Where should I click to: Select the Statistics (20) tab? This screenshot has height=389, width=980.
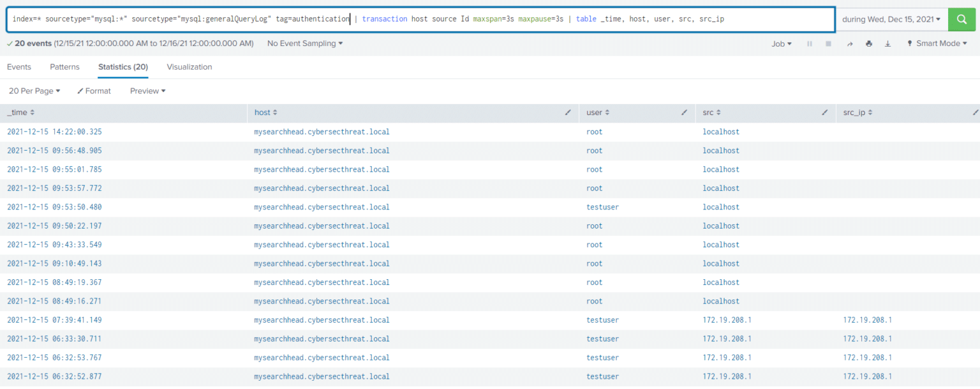point(123,67)
